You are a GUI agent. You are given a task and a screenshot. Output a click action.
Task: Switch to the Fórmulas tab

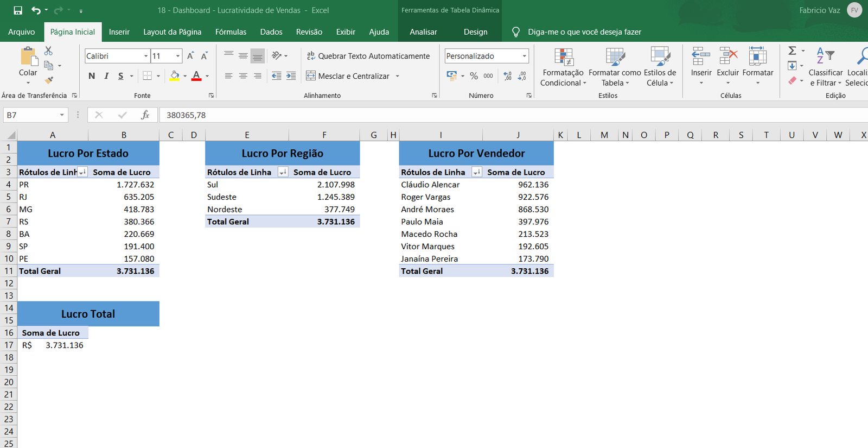231,32
